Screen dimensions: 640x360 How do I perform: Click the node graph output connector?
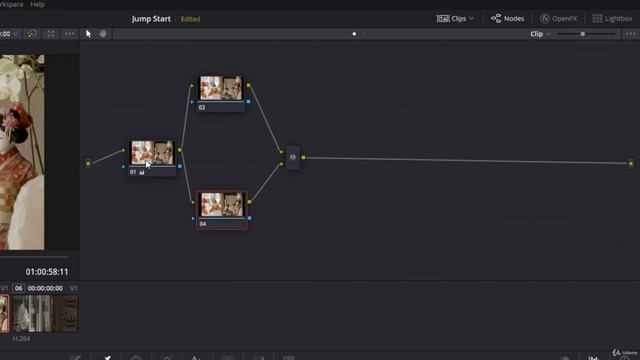point(631,164)
